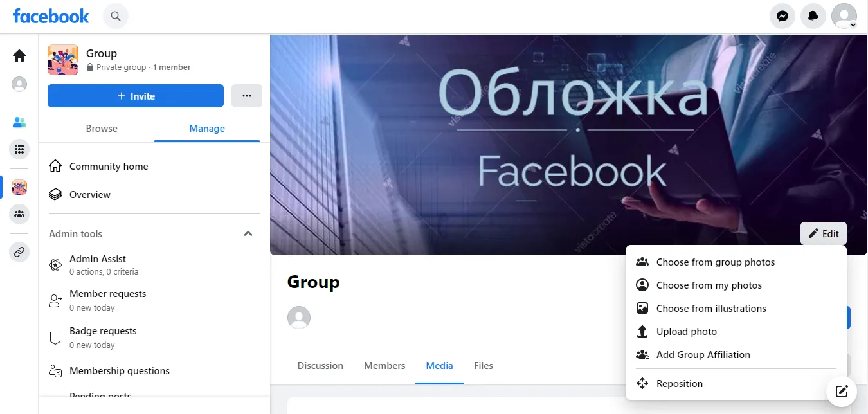Screen dimensions: 868x414
Task: Click the Group Affiliation people-plus icon
Action: [x=642, y=355]
